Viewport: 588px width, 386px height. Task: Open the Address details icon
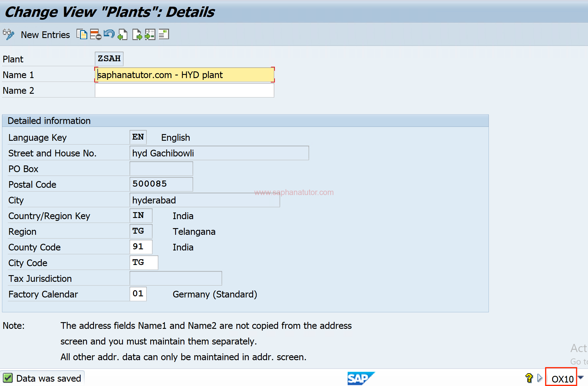tap(164, 35)
